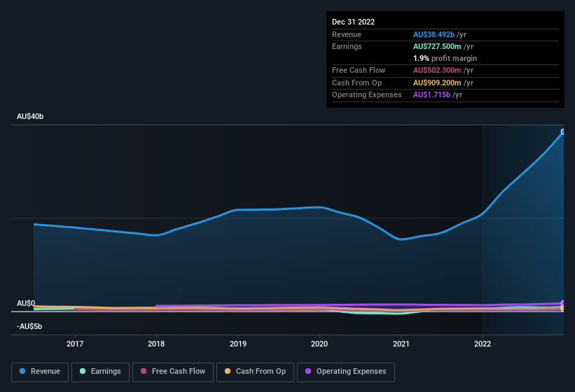Click the AU$502.300m free cash flow value
Screen dimensions: 575x392
[x=437, y=70]
